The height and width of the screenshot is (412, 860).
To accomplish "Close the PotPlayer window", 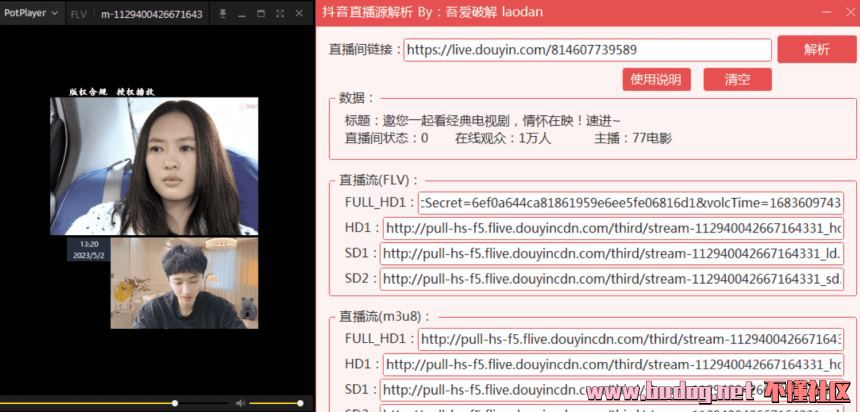I will point(300,14).
